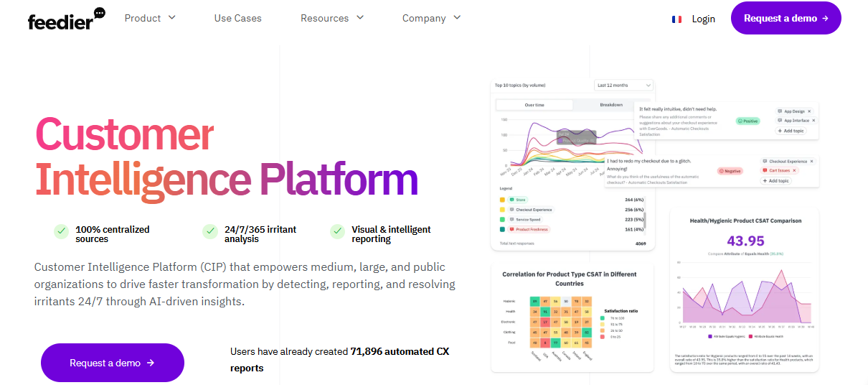This screenshot has height=385, width=868.
Task: Click the Store topic tag in legend
Action: [518, 200]
